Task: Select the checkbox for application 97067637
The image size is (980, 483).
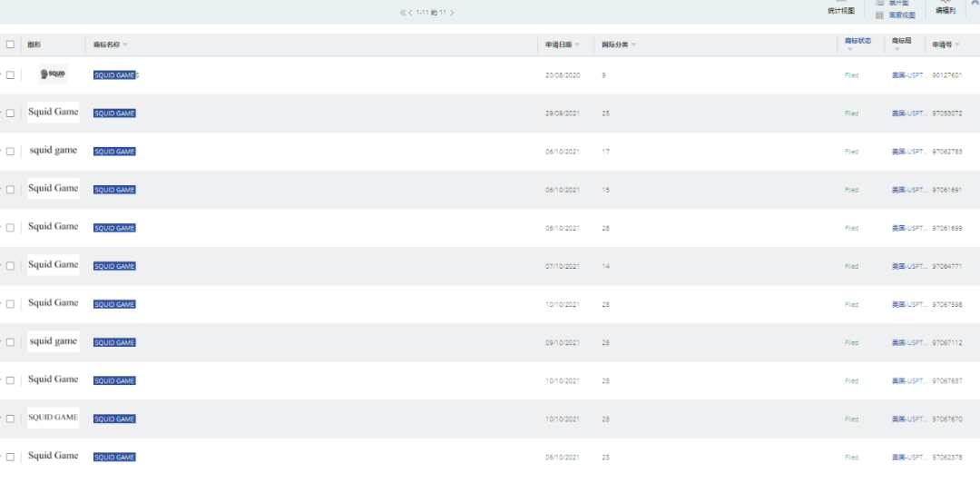Action: (x=10, y=380)
